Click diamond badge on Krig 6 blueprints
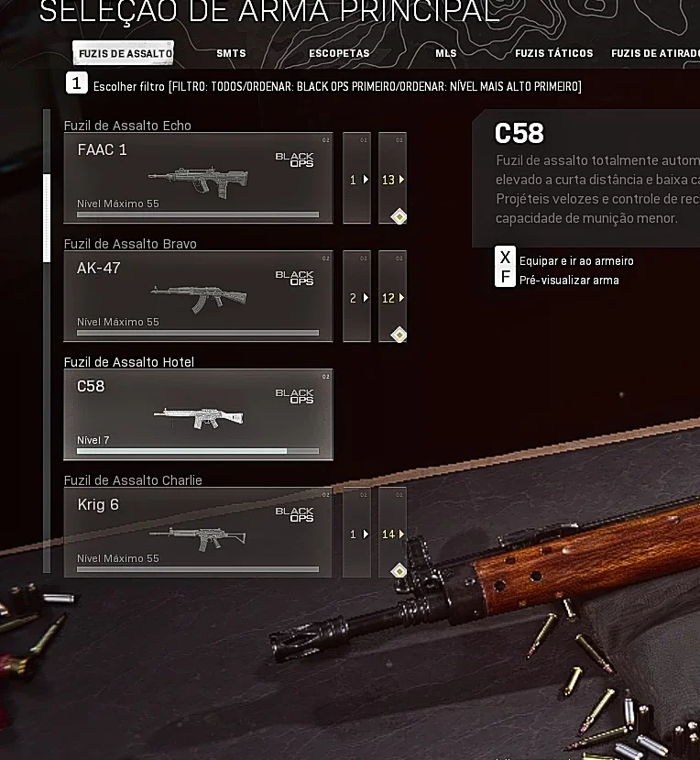 coord(399,571)
